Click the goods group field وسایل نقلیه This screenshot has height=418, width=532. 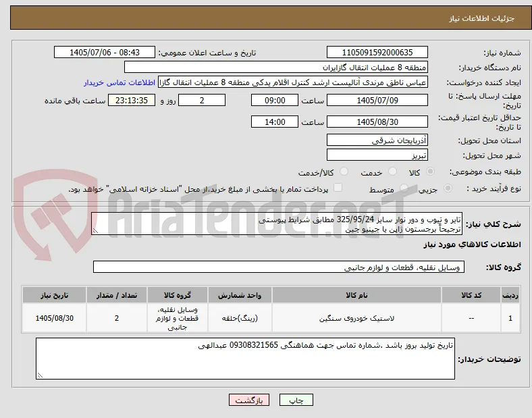pyautogui.click(x=279, y=267)
